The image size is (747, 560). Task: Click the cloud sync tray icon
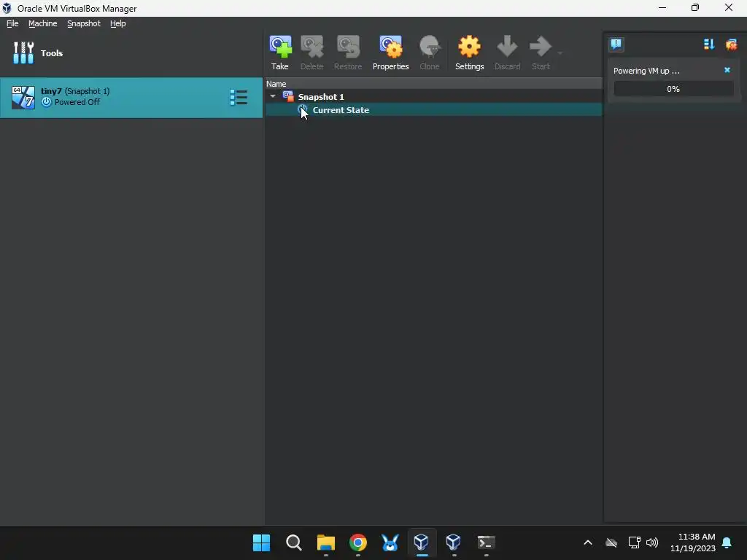point(611,542)
